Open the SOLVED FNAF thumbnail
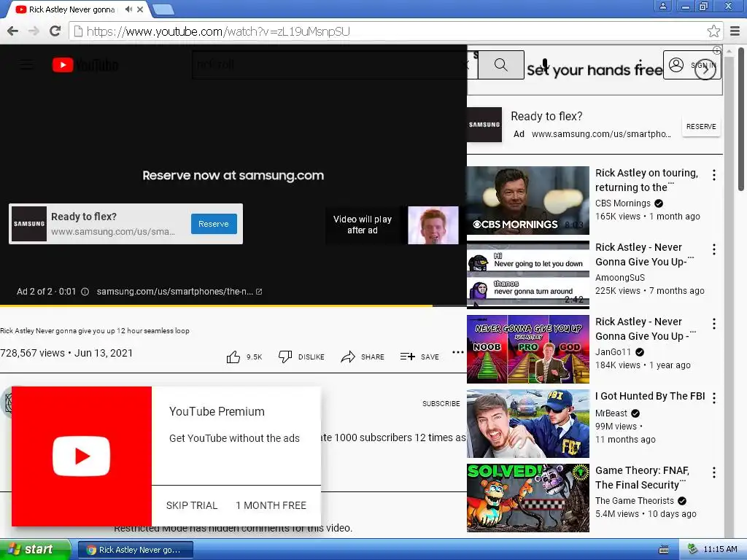This screenshot has height=560, width=747. (x=528, y=497)
